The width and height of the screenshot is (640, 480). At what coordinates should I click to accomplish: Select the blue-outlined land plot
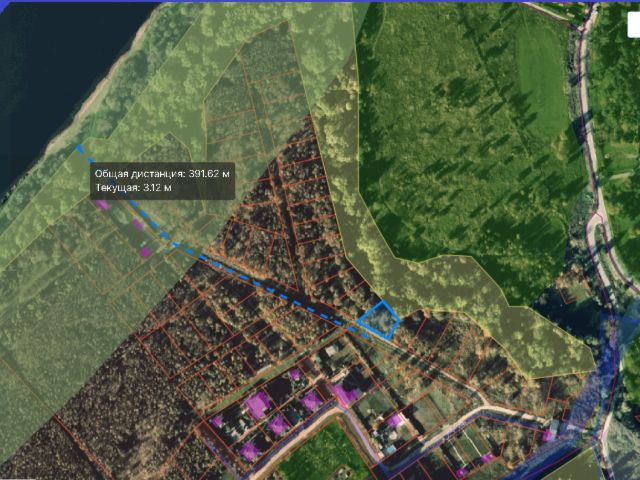379,321
